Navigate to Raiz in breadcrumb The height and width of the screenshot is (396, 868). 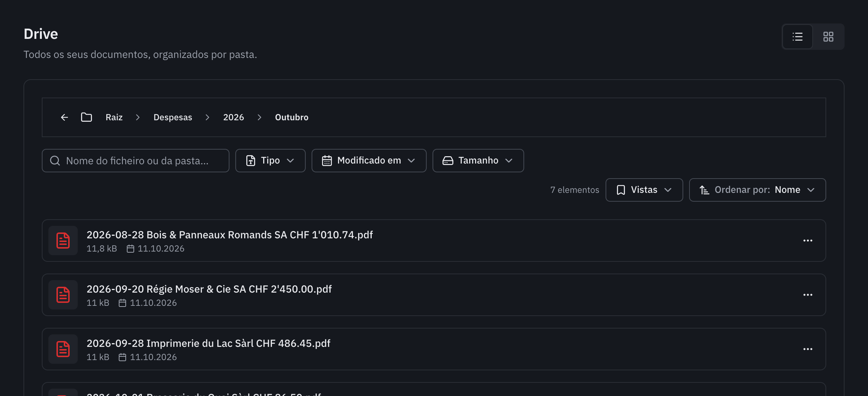(114, 117)
